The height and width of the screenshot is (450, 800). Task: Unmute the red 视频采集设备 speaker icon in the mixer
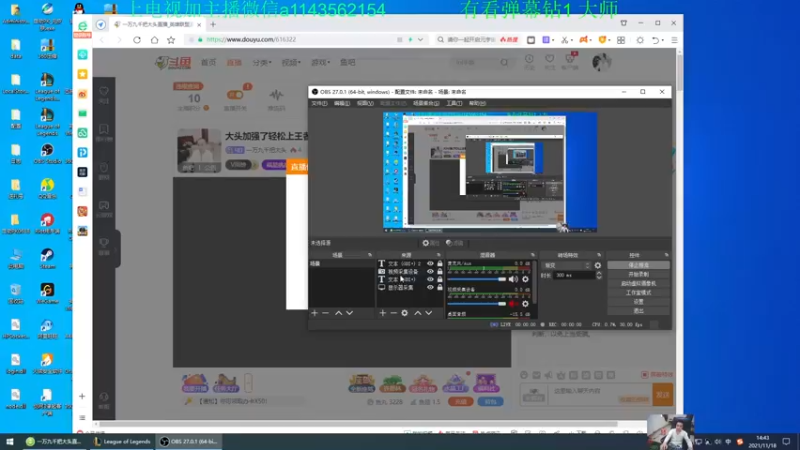coord(513,304)
